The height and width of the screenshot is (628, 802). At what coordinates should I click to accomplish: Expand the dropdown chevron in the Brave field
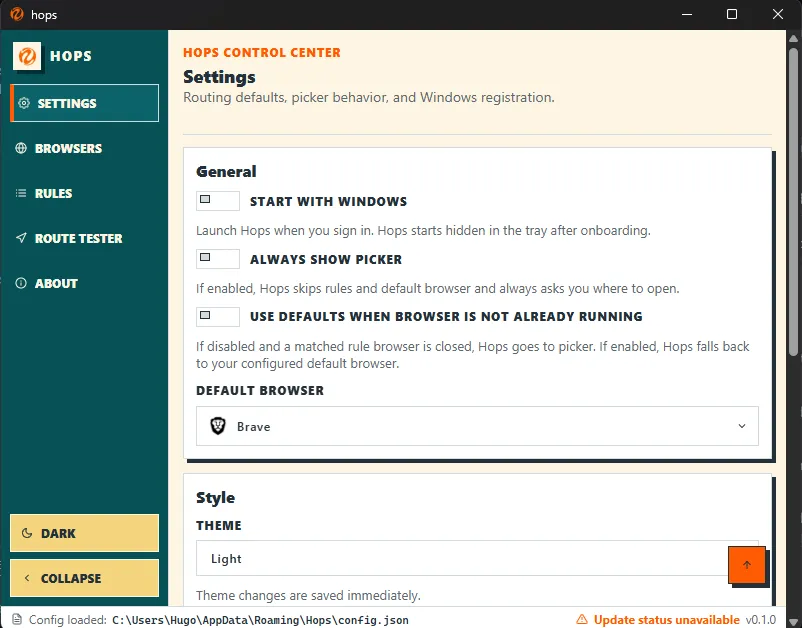(x=742, y=426)
